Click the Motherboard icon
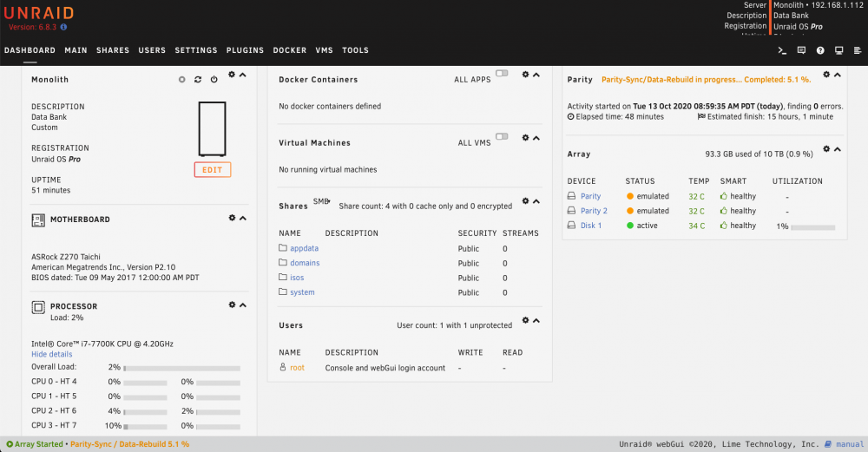This screenshot has height=452, width=868. pyautogui.click(x=38, y=220)
